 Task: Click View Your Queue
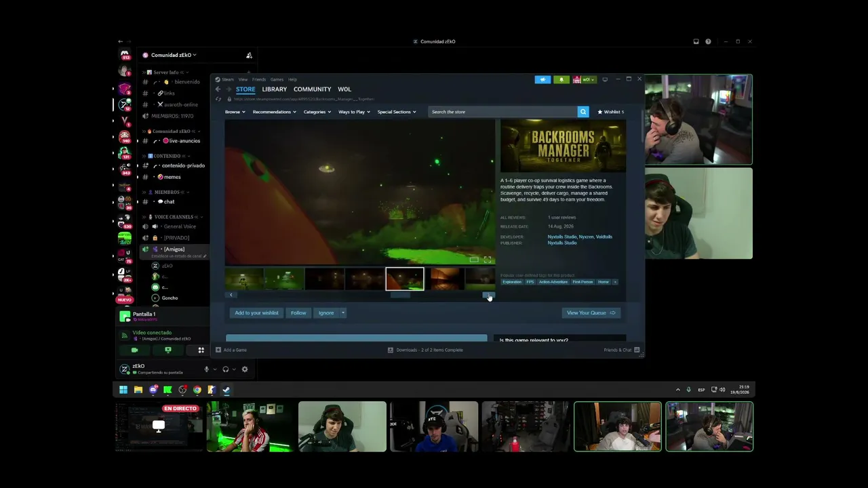tap(591, 313)
